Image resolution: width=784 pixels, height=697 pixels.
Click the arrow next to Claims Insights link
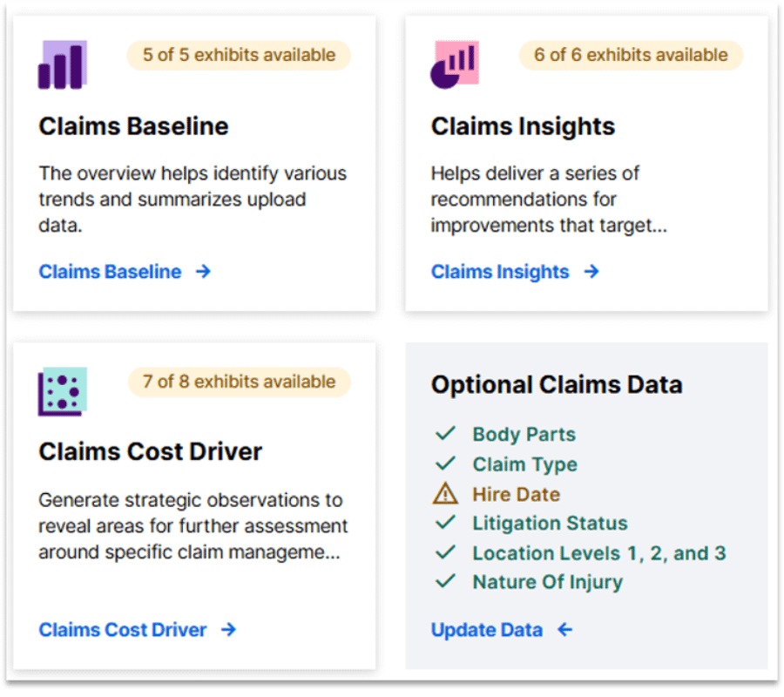coord(591,272)
